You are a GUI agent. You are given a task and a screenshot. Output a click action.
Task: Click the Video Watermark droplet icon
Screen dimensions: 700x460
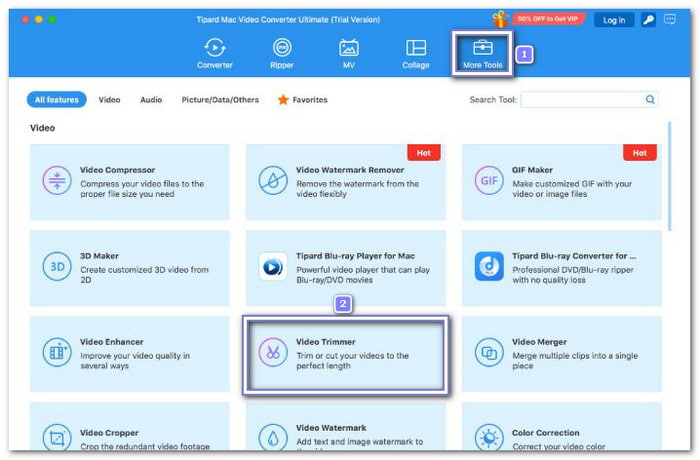(x=273, y=438)
